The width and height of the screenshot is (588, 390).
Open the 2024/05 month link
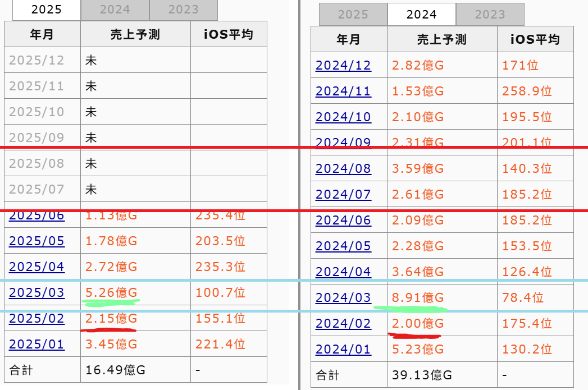343,246
